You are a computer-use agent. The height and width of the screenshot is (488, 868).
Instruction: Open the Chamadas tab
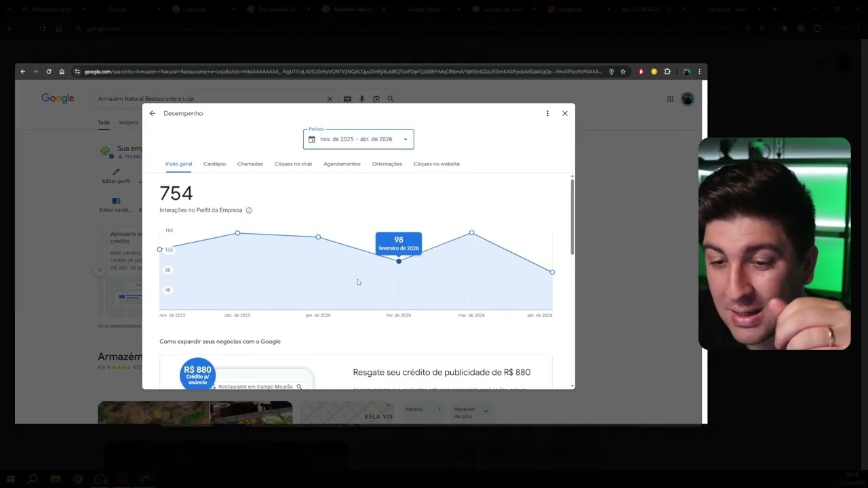click(250, 164)
